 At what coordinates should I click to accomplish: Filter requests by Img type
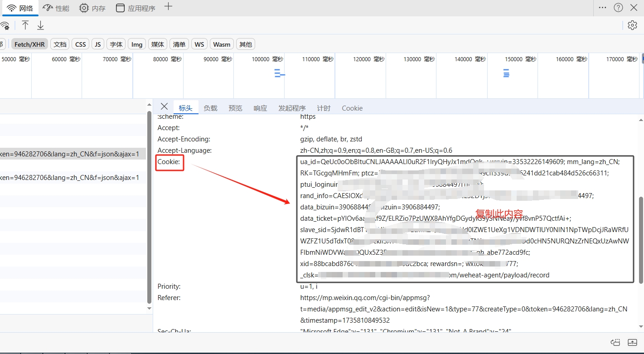tap(137, 44)
